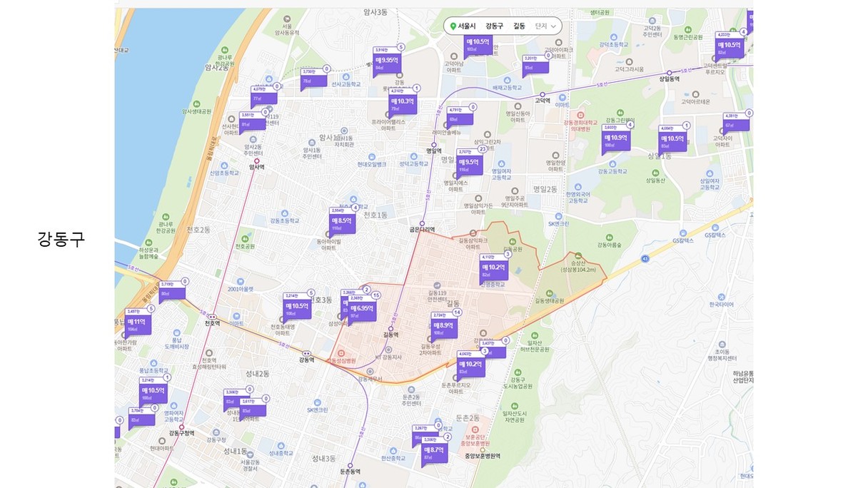Open the 3,267만 86㎡ marker
Viewport: 868px width, 488px height.
(425, 435)
